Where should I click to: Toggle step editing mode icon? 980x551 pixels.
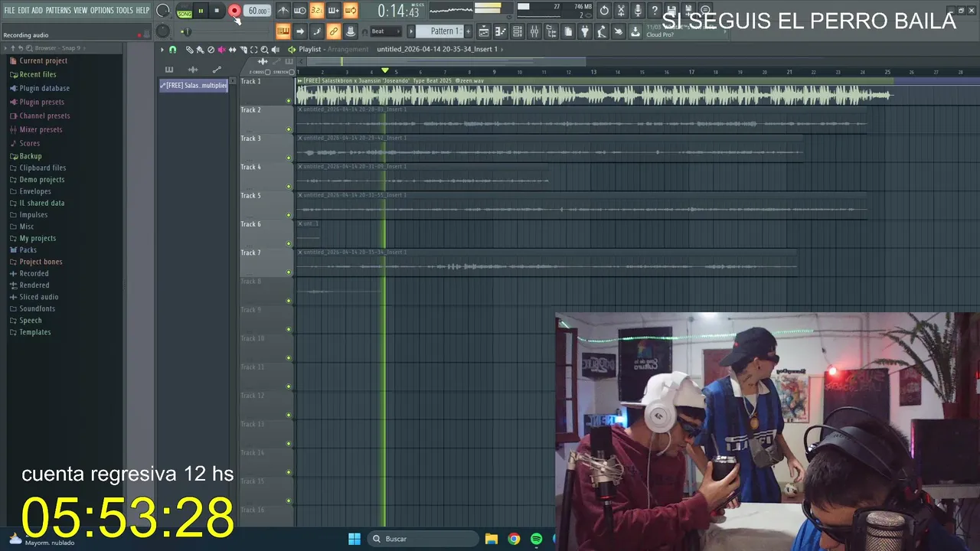[317, 31]
